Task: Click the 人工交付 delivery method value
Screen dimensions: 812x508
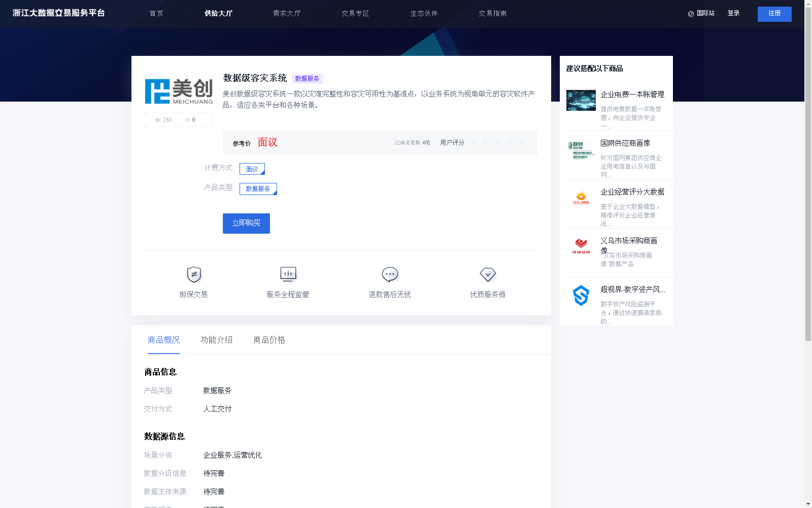Action: [x=217, y=409]
